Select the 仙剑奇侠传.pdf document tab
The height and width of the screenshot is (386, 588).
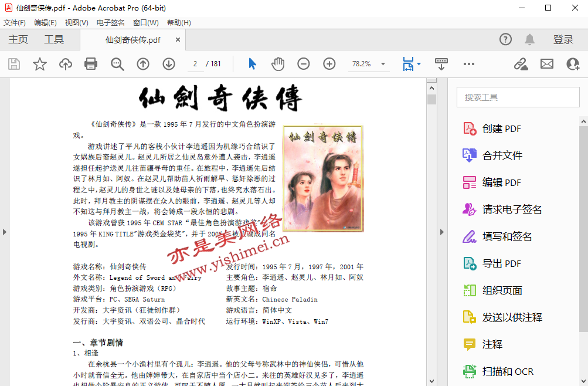click(x=132, y=40)
